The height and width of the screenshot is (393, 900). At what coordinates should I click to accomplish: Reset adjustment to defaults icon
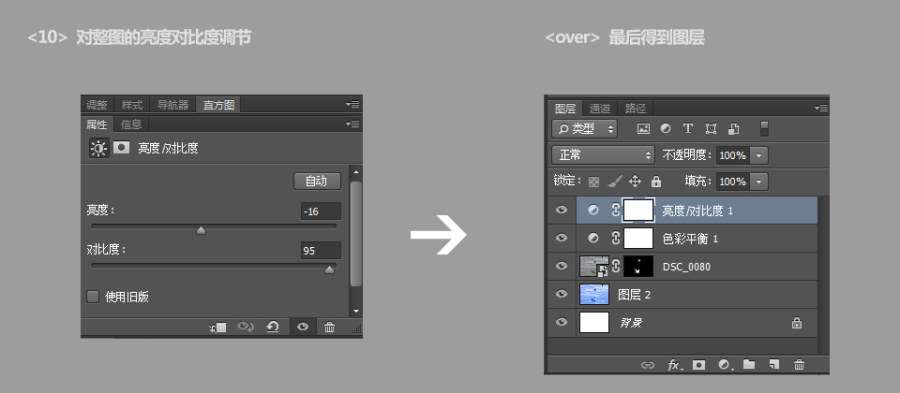(273, 327)
